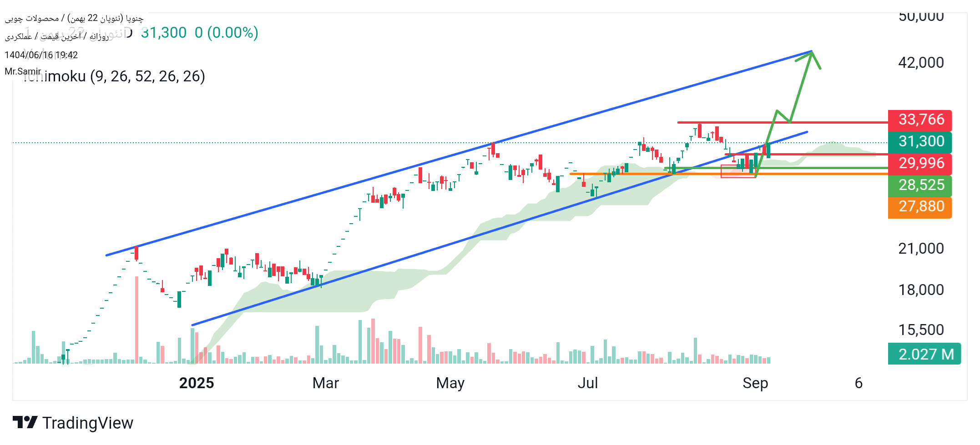Click the 1404/06/16 19:42 timestamp text

[x=41, y=55]
